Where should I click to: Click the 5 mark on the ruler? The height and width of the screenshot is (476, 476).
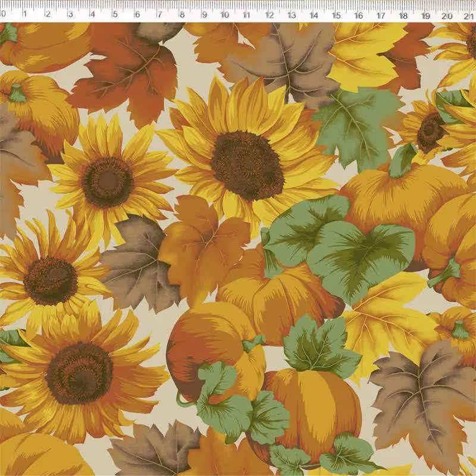pos(114,14)
